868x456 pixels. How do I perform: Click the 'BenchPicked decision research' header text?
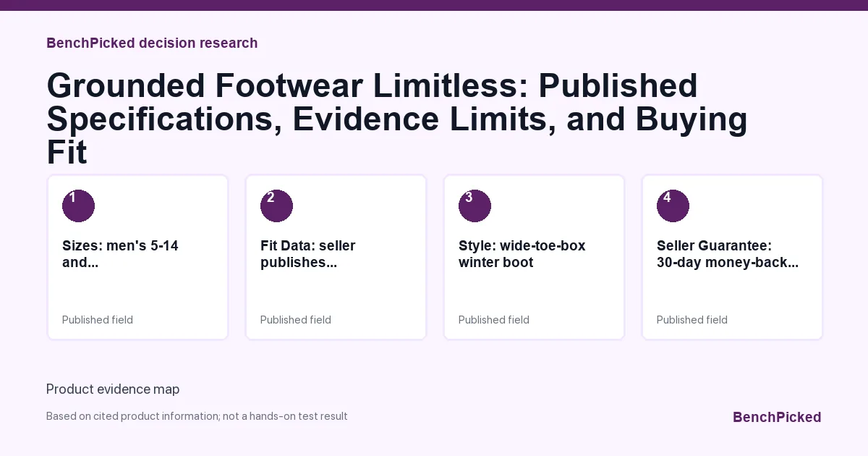[x=152, y=43]
